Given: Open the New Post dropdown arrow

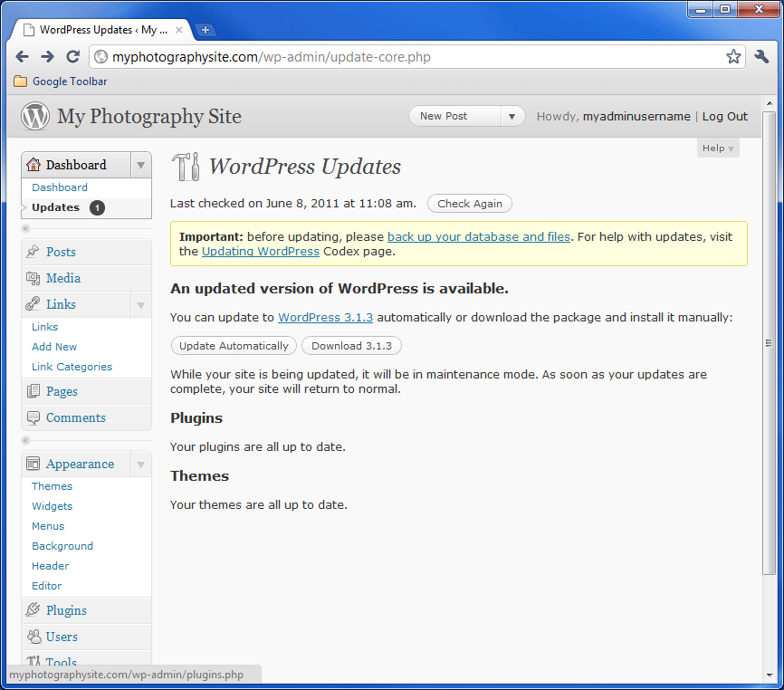Looking at the screenshot, I should pos(512,117).
